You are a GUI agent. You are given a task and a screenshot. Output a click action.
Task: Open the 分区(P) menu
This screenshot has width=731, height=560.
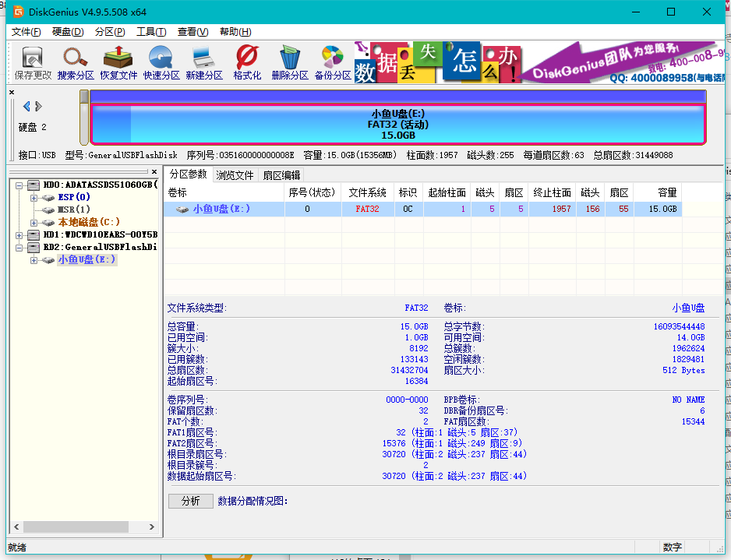pos(111,32)
